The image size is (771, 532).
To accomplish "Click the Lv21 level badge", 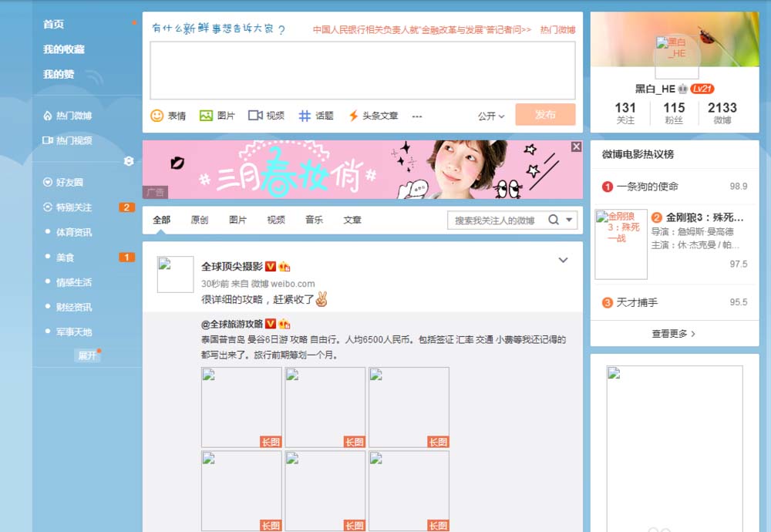I will pyautogui.click(x=702, y=89).
